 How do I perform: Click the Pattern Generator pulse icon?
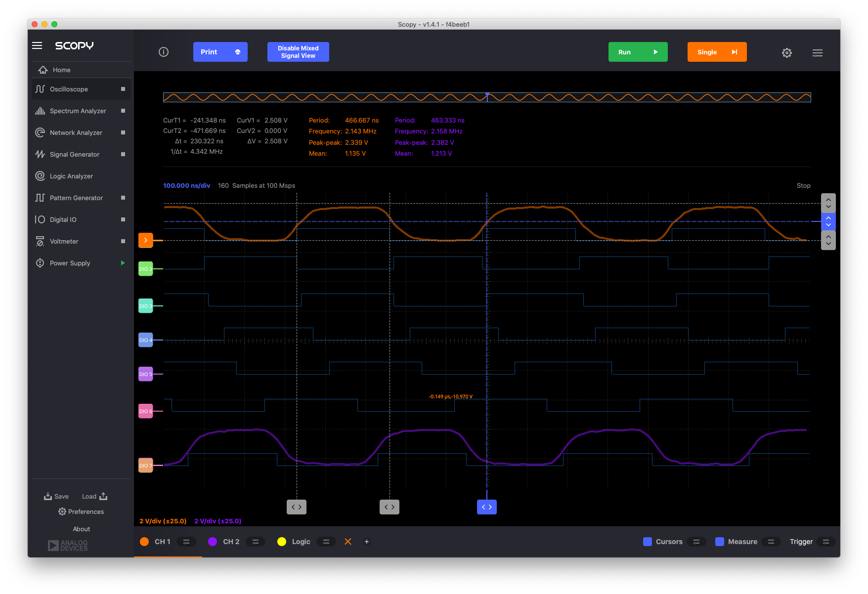(40, 198)
